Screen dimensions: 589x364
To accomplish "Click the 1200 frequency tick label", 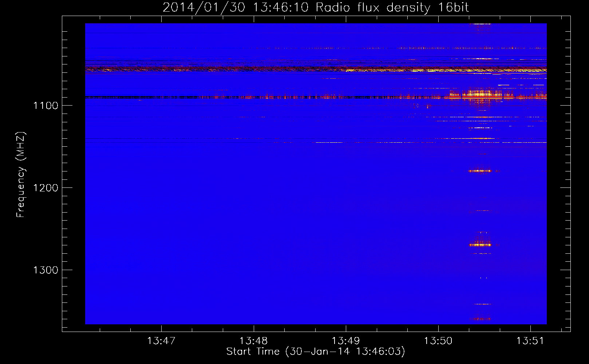I will (46, 188).
